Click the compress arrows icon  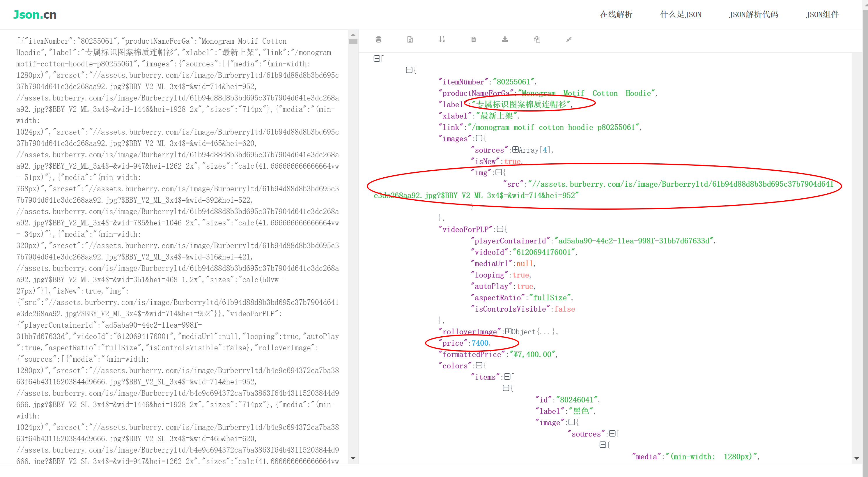coord(569,39)
